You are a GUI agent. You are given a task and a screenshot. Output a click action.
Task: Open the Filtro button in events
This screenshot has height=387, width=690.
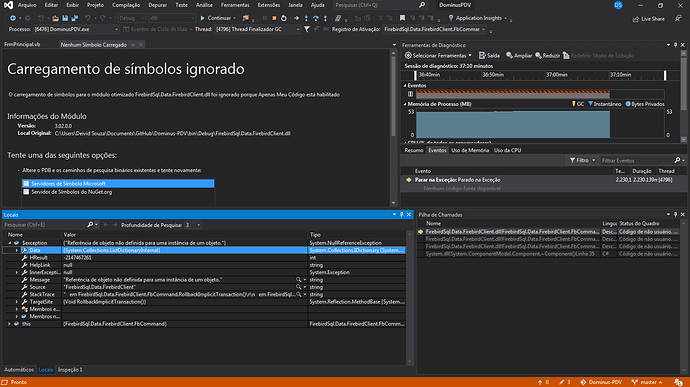[x=582, y=160]
